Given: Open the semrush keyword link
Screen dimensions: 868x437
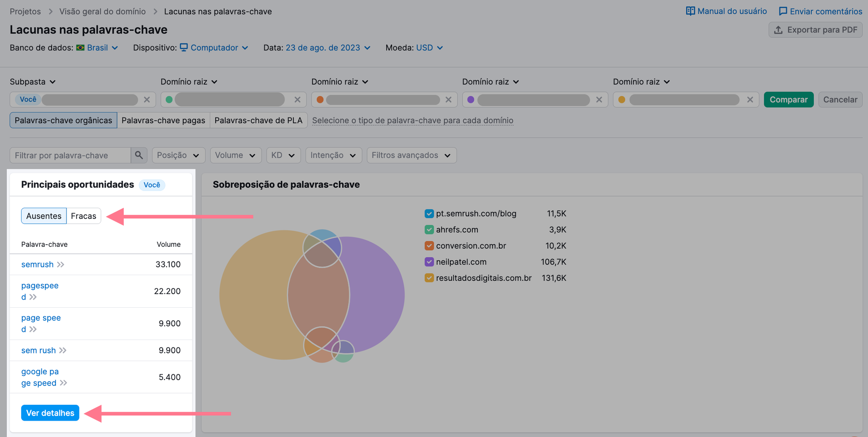Looking at the screenshot, I should pyautogui.click(x=37, y=264).
